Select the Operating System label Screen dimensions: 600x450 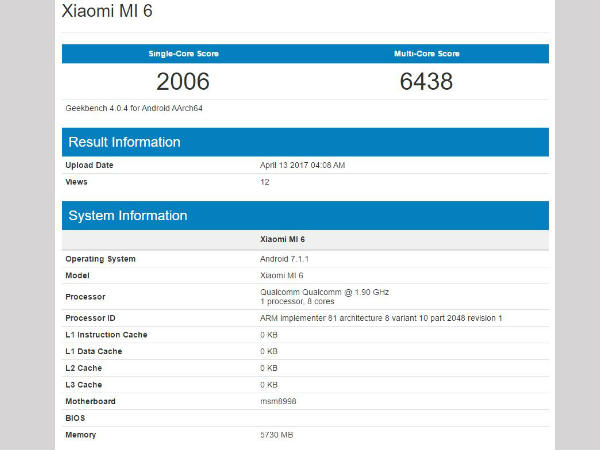(x=100, y=259)
